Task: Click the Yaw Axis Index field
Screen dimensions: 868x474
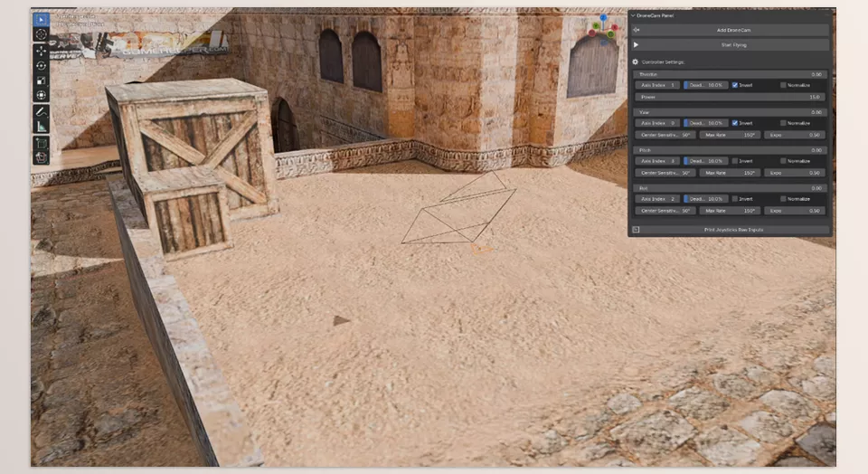Action: tap(657, 123)
